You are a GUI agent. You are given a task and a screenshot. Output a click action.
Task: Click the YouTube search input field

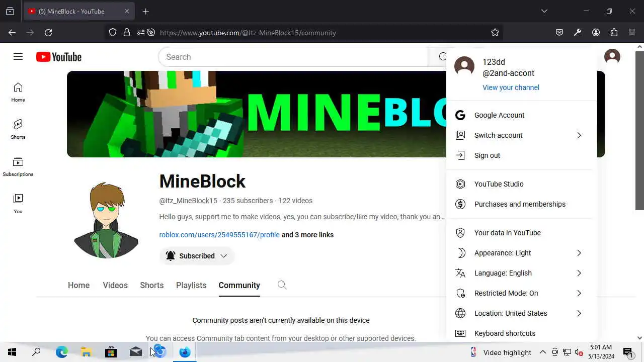[293, 57]
